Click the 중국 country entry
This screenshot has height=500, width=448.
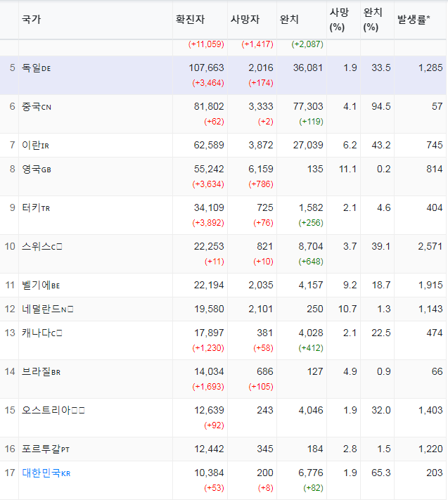[32, 106]
